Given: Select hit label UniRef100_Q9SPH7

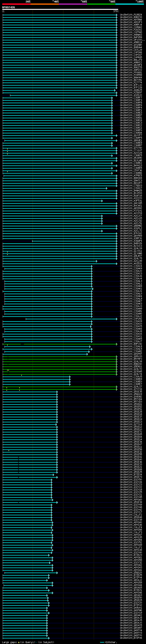Looking at the screenshot, I should point(131,354).
